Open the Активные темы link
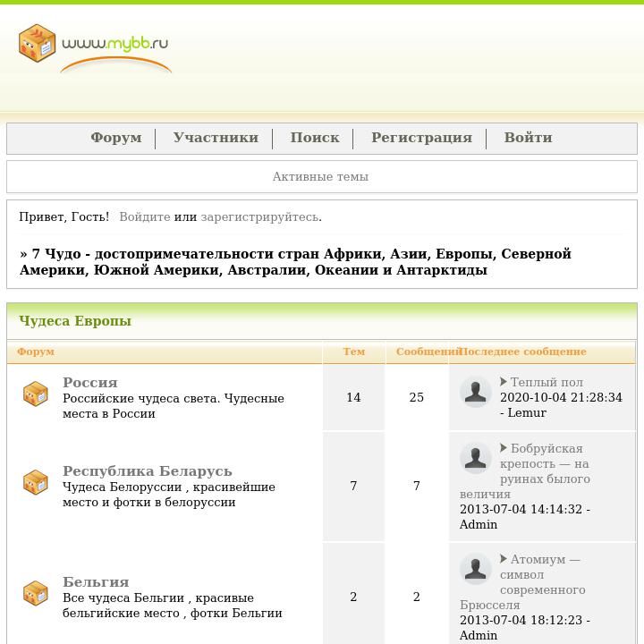 (320, 176)
